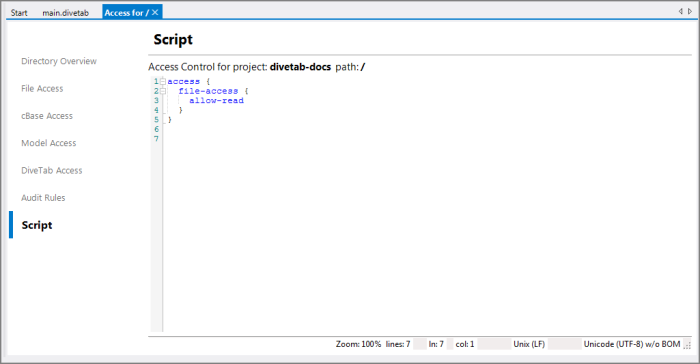The height and width of the screenshot is (364, 700).
Task: Open Directory Overview section
Action: [59, 61]
